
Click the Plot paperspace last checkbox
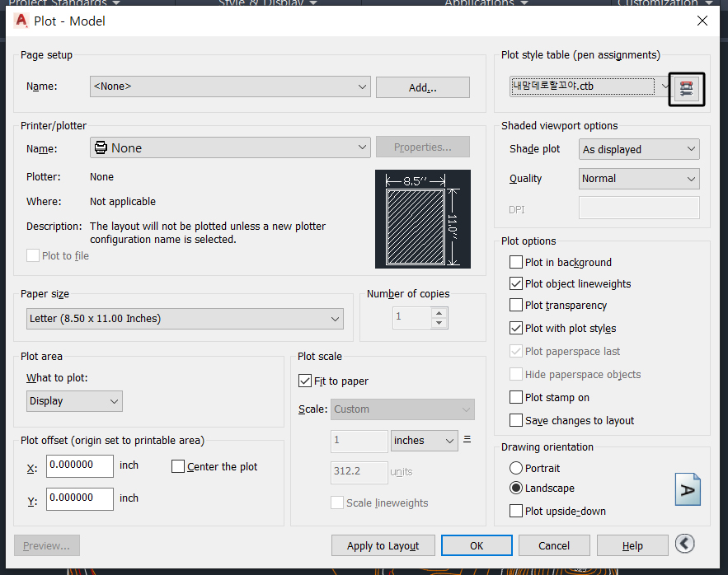pos(516,351)
